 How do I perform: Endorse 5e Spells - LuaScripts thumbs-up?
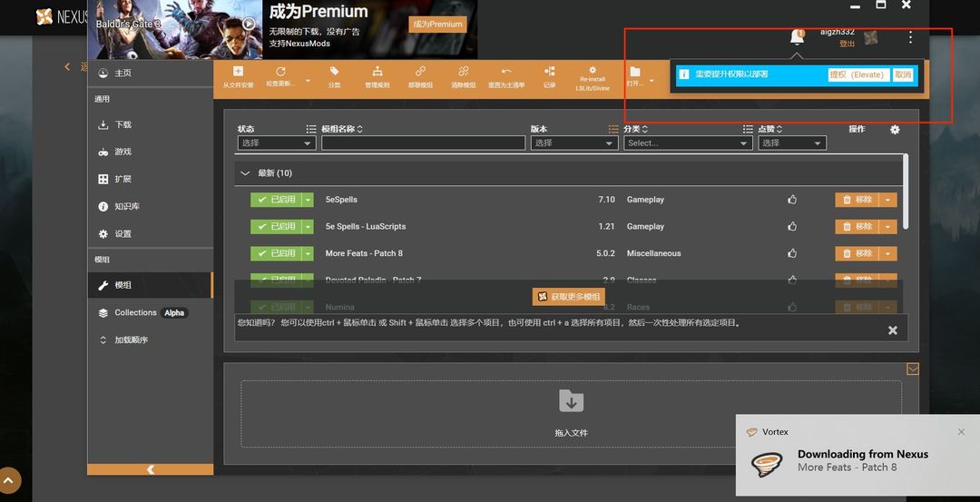792,226
